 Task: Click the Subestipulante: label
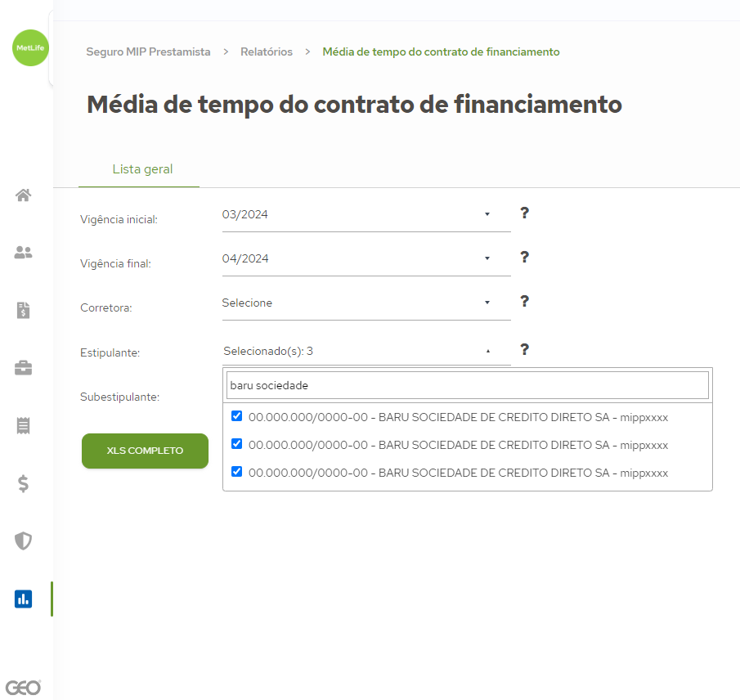tap(119, 397)
